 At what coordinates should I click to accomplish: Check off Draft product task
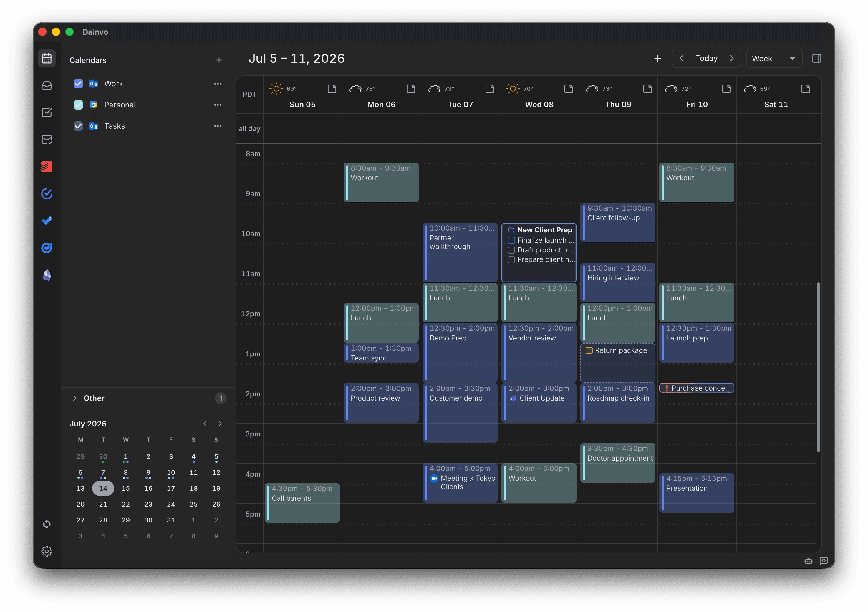coord(511,250)
